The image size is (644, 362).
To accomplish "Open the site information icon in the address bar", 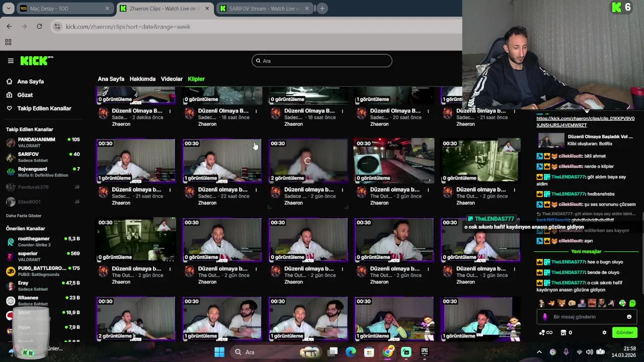I will click(57, 27).
